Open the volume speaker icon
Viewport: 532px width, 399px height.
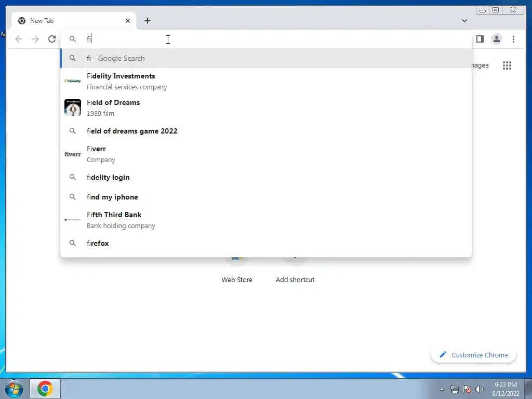pyautogui.click(x=480, y=389)
